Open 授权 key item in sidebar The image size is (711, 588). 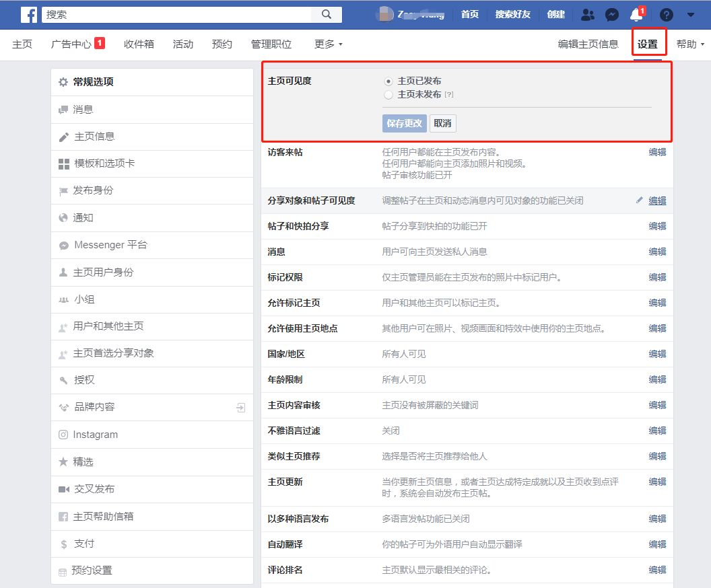(152, 380)
